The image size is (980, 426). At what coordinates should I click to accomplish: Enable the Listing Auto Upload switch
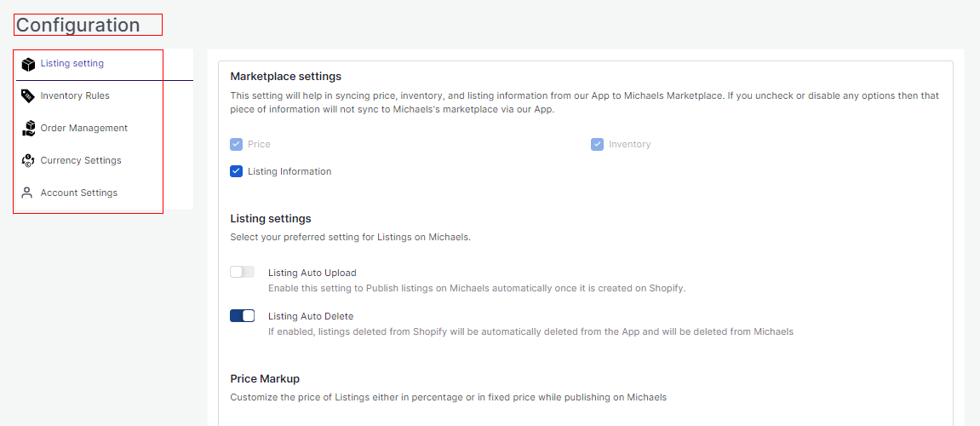pos(242,273)
